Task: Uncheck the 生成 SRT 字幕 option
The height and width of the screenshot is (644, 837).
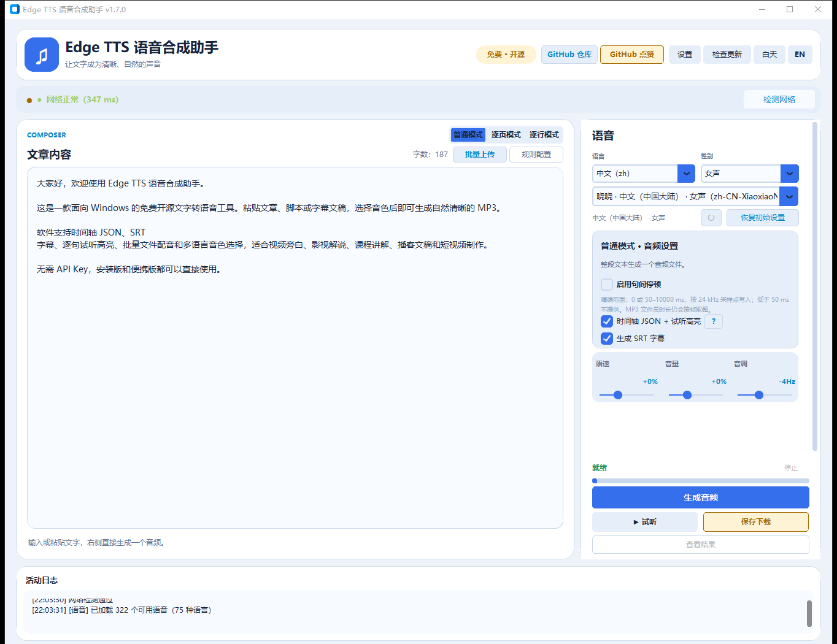Action: 607,339
